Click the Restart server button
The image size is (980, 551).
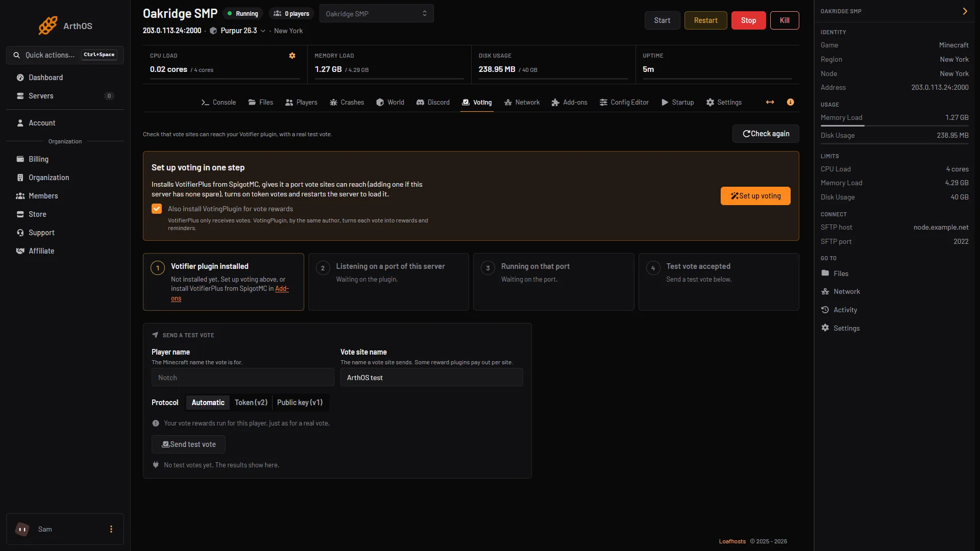click(705, 20)
